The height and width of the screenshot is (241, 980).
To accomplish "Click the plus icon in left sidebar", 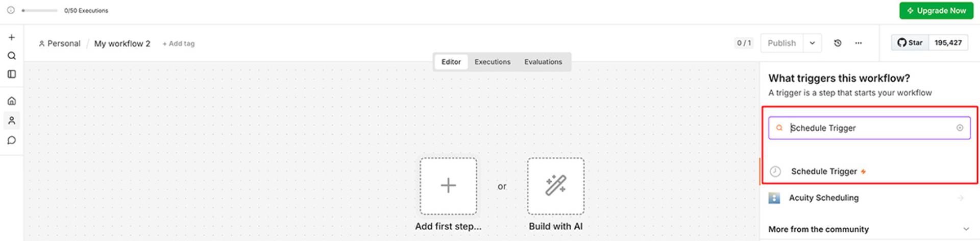I will (x=11, y=37).
